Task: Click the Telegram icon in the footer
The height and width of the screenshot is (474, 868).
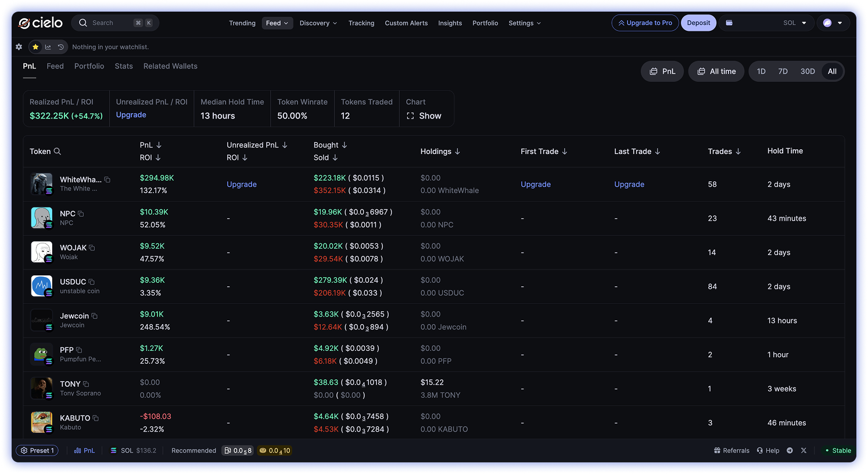Action: [x=790, y=451]
